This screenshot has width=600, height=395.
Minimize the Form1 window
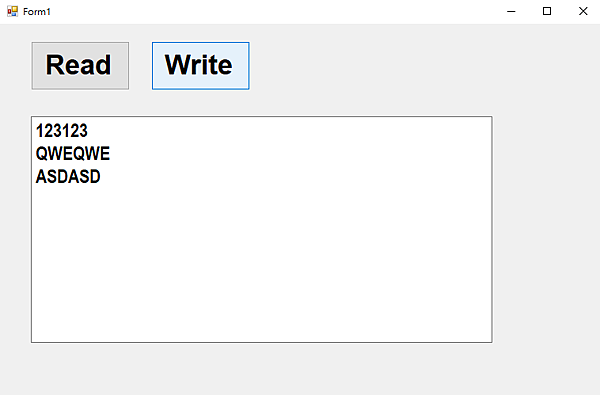click(511, 11)
